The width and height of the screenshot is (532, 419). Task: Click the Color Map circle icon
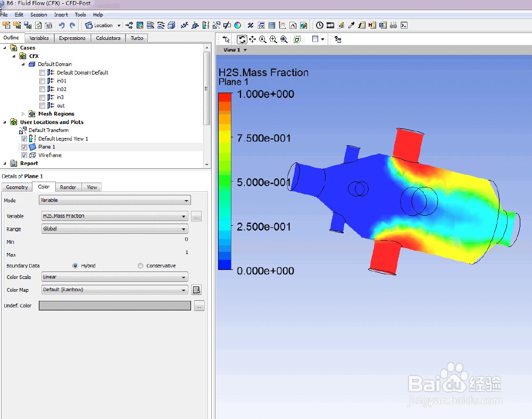[238, 25]
